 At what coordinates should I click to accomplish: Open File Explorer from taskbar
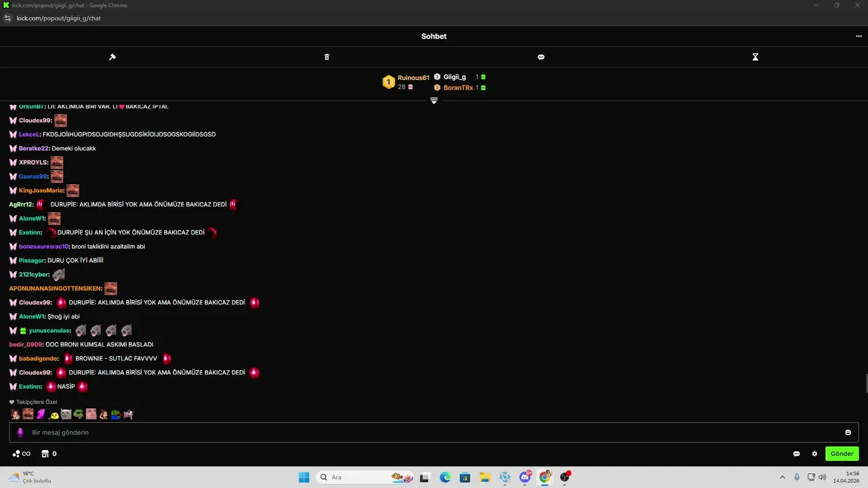tap(485, 477)
